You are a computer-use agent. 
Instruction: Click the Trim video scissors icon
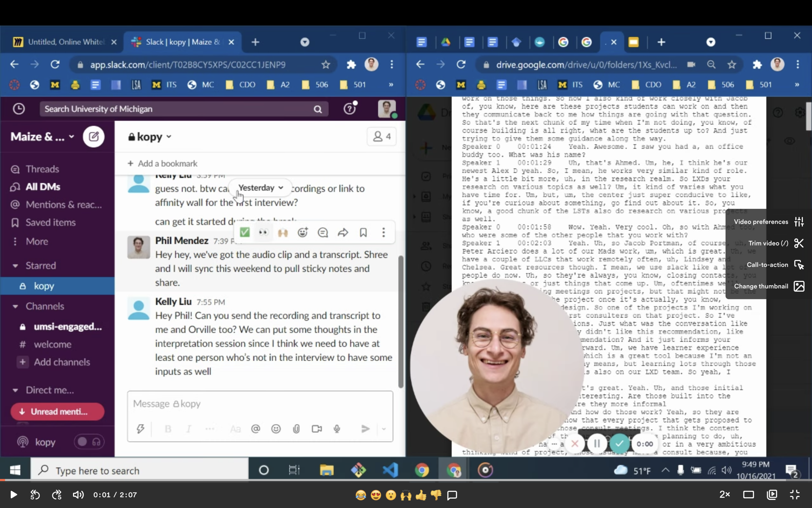tap(799, 243)
